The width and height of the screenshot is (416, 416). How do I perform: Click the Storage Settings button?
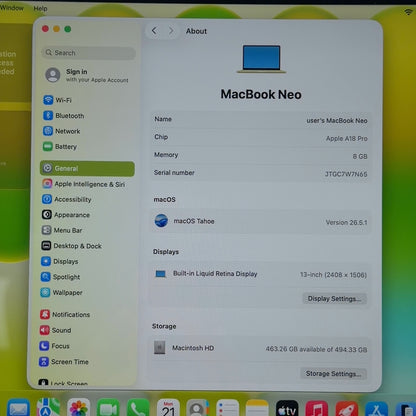(x=333, y=374)
